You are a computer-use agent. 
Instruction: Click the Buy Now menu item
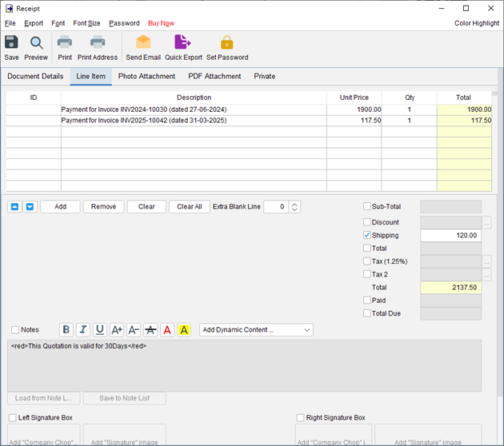(161, 23)
